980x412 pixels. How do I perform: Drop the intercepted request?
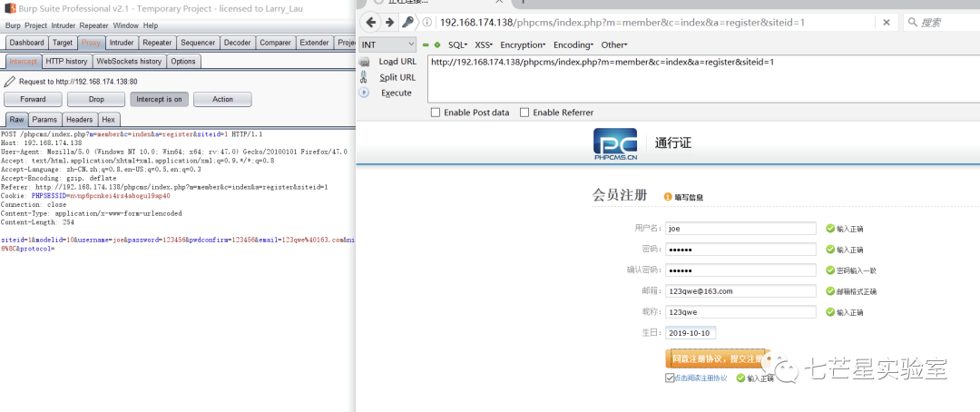pyautogui.click(x=96, y=100)
